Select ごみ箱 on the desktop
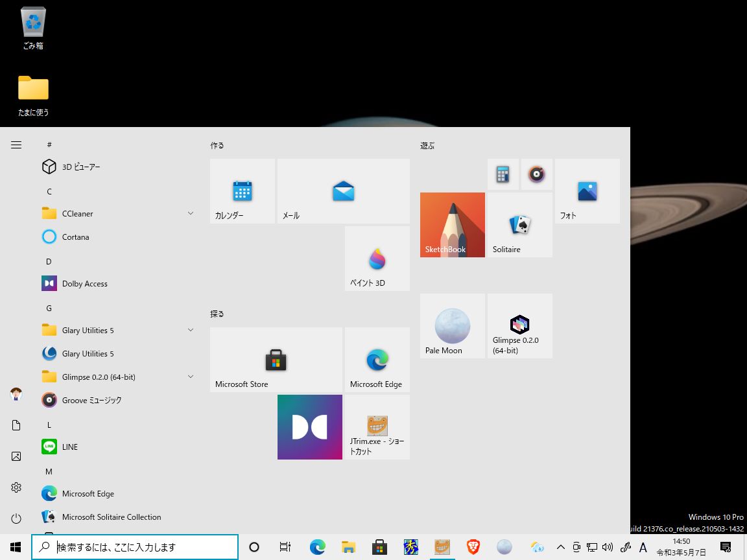747x560 pixels. point(33,28)
